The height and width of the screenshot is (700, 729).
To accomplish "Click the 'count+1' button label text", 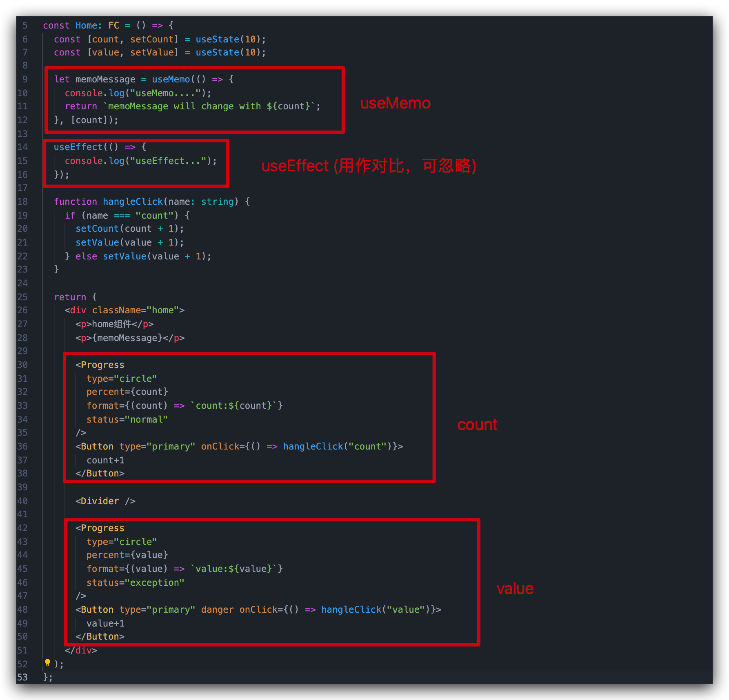I will [x=105, y=461].
